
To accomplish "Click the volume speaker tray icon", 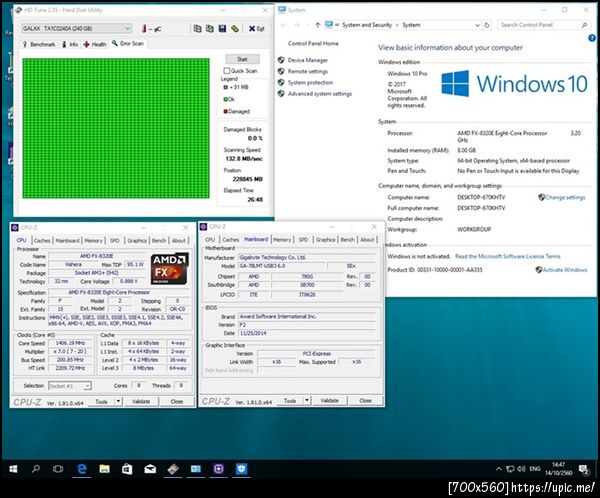I will click(521, 469).
